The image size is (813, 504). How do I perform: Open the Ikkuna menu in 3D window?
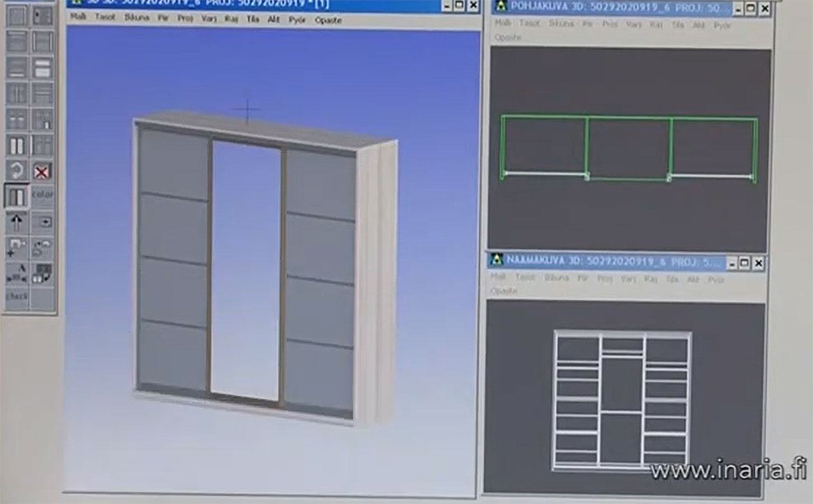[x=137, y=18]
